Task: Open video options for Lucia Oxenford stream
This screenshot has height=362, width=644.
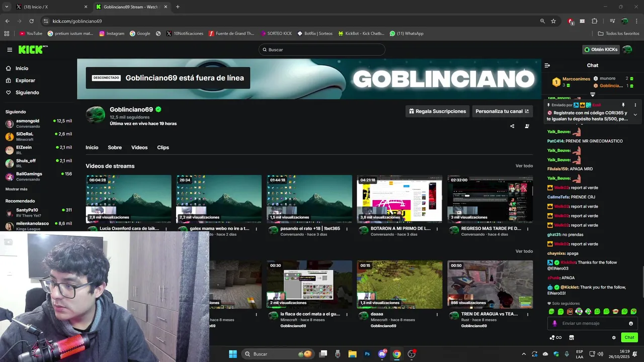Action: click(x=166, y=229)
